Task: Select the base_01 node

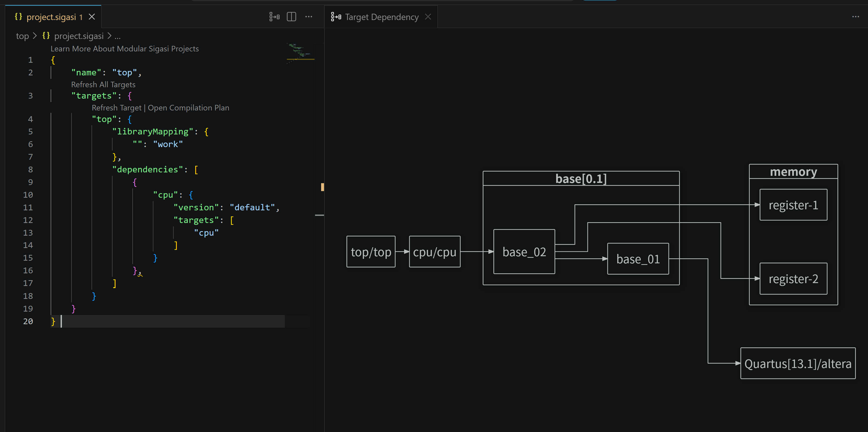Action: pos(638,259)
